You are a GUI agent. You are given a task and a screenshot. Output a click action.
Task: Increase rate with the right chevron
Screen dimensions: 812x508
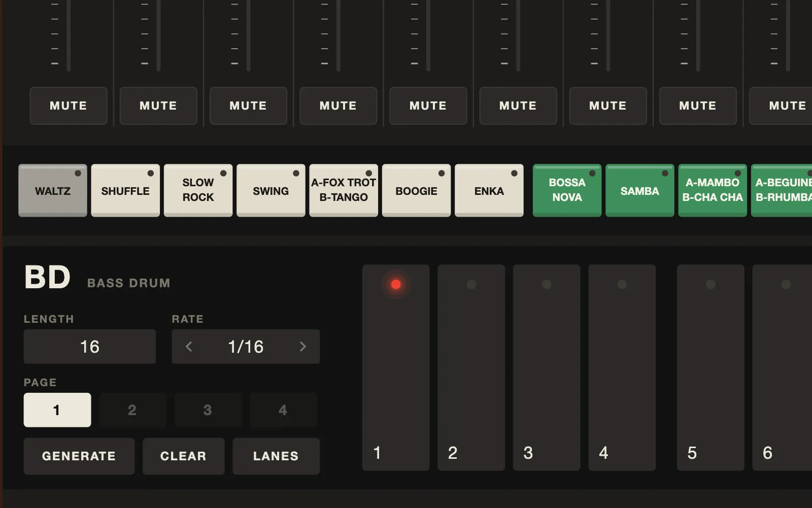coord(303,347)
